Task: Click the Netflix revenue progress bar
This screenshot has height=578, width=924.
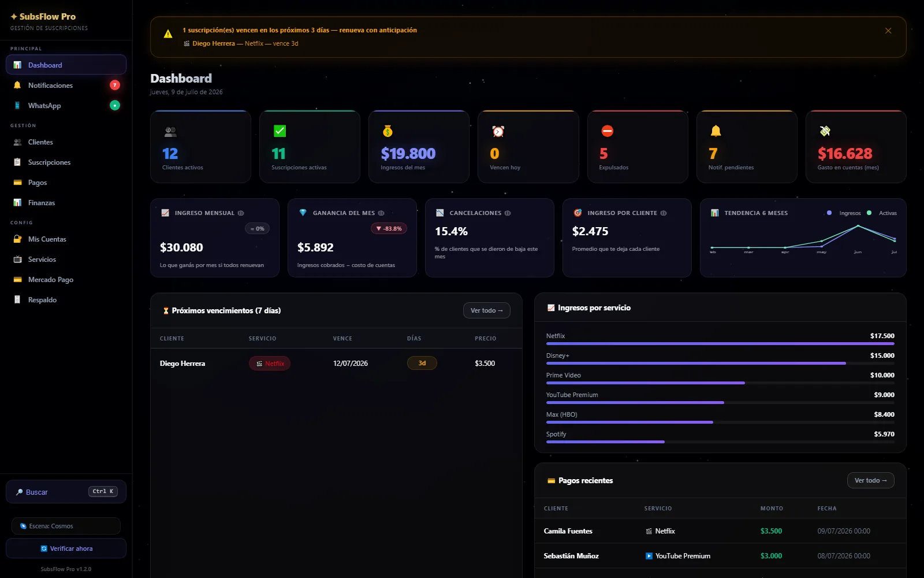Action: 720,343
